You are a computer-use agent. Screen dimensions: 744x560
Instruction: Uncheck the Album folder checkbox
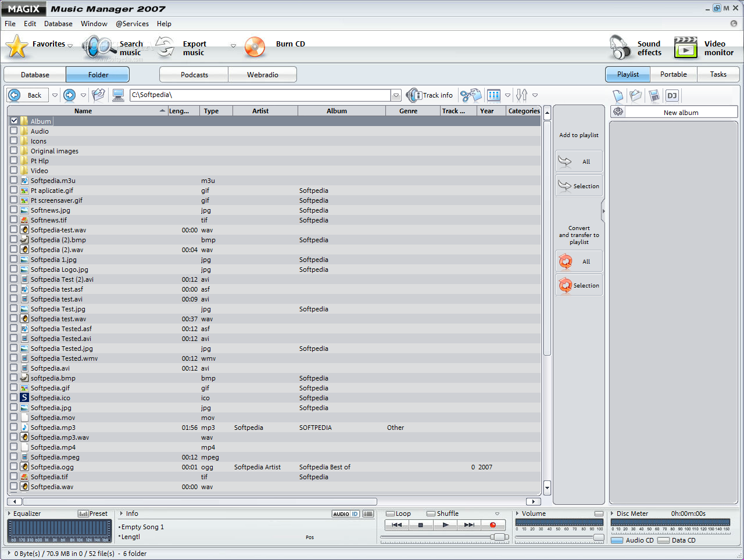tap(14, 121)
